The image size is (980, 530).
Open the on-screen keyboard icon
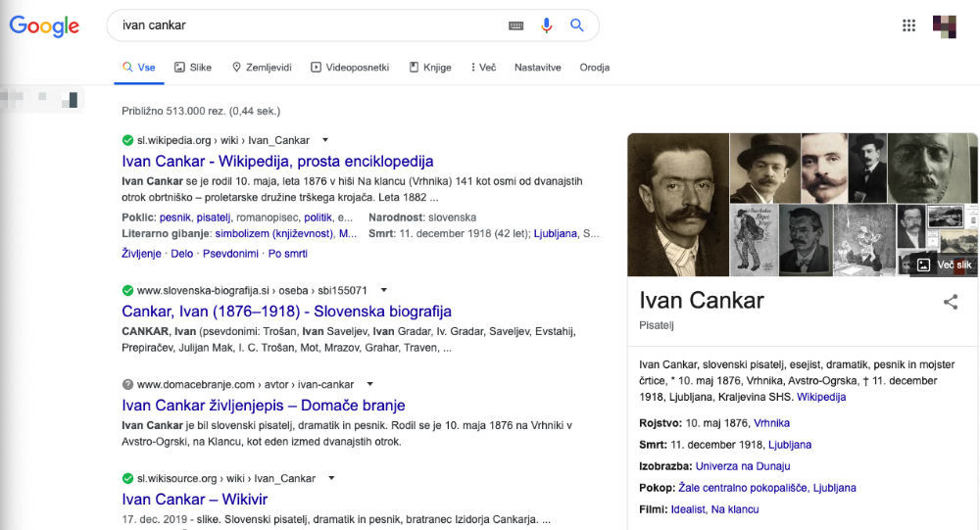pos(515,25)
